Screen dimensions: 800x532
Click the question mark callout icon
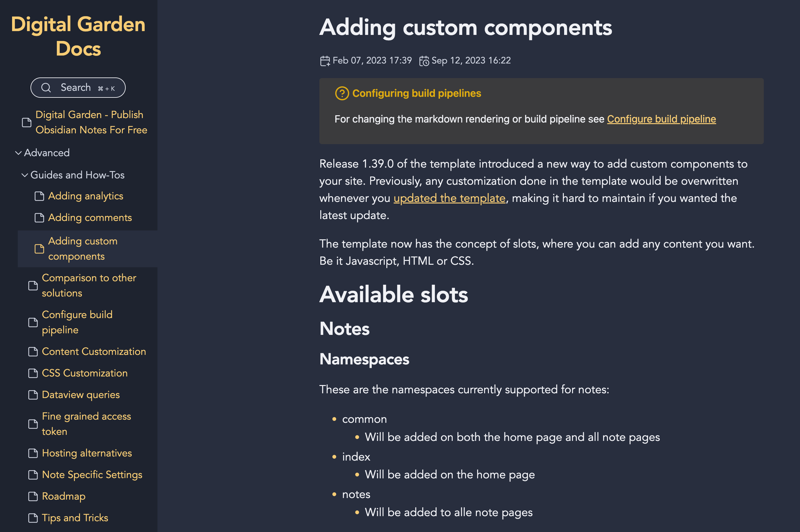342,93
